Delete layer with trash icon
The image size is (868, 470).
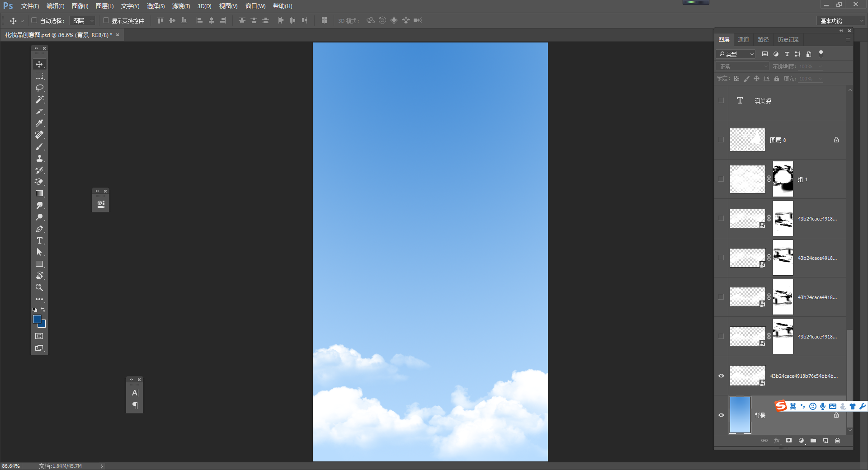click(x=838, y=440)
